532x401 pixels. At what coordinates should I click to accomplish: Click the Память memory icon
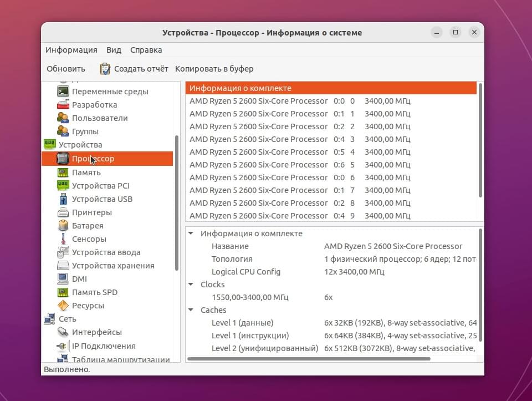(x=63, y=172)
